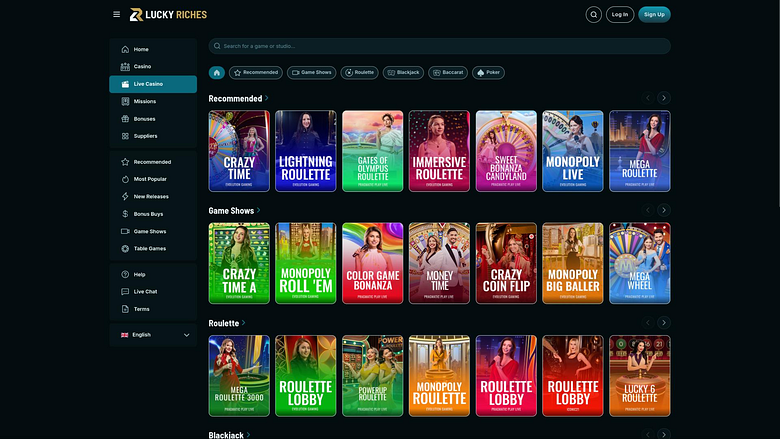The image size is (780, 439).
Task: Show next Recommended games with right arrow
Action: tap(664, 98)
